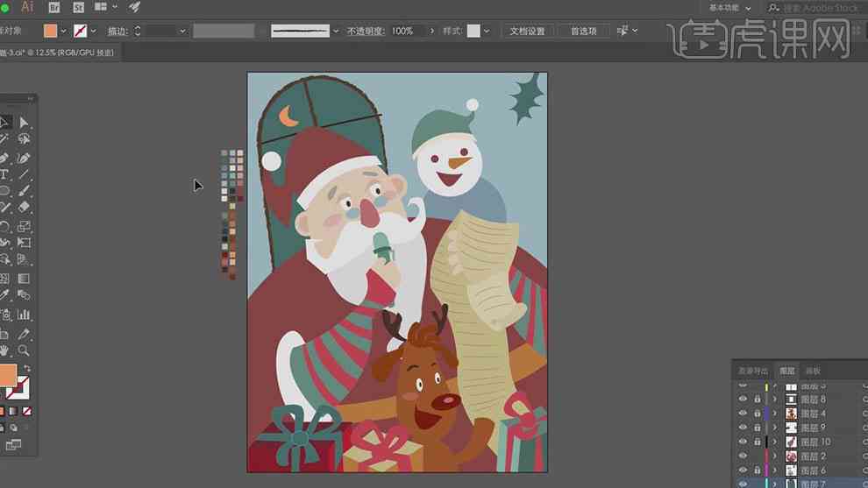Click the 首选项 button
This screenshot has width=868, height=488.
click(x=583, y=31)
